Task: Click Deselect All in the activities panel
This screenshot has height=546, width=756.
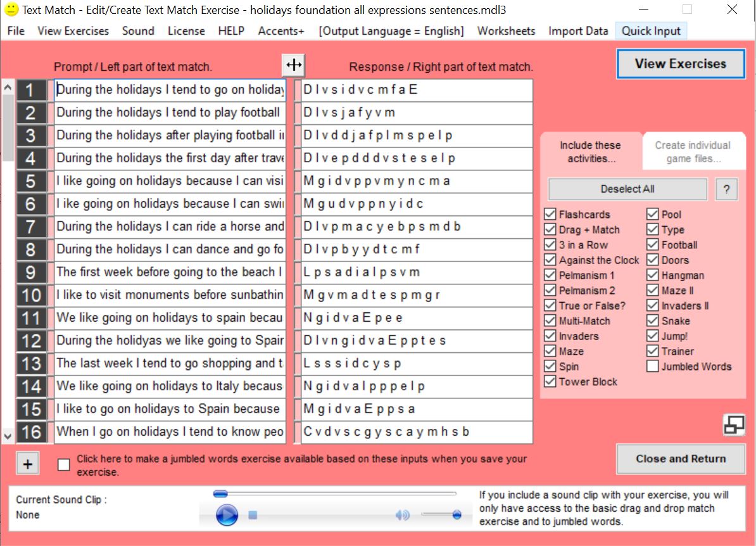Action: pos(626,189)
